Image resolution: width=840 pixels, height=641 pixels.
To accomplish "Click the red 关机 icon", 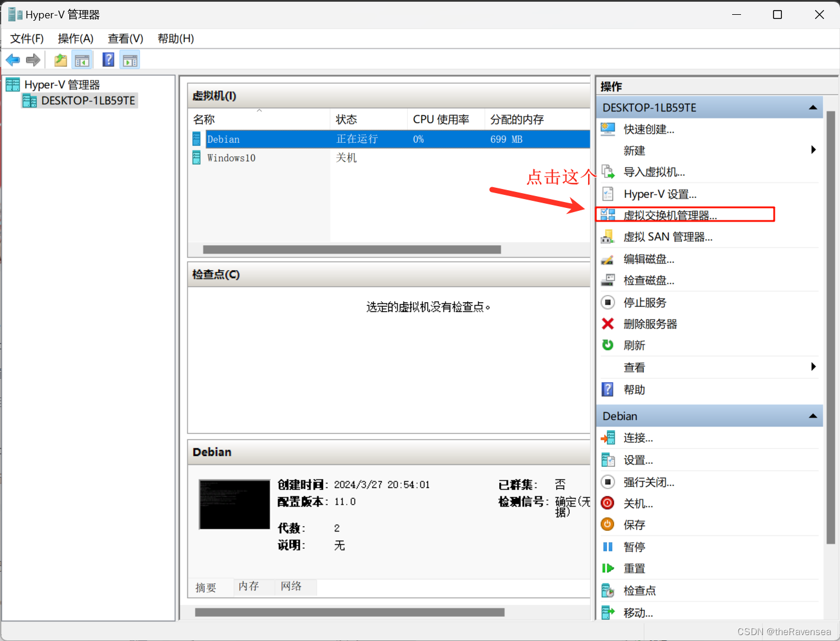I will click(x=608, y=503).
